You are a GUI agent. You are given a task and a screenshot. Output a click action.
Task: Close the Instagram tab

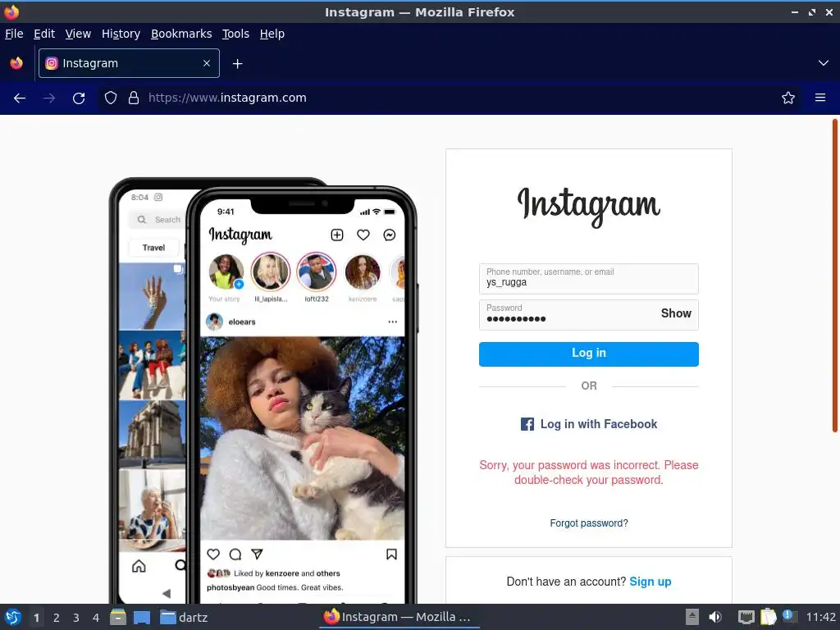pos(207,63)
